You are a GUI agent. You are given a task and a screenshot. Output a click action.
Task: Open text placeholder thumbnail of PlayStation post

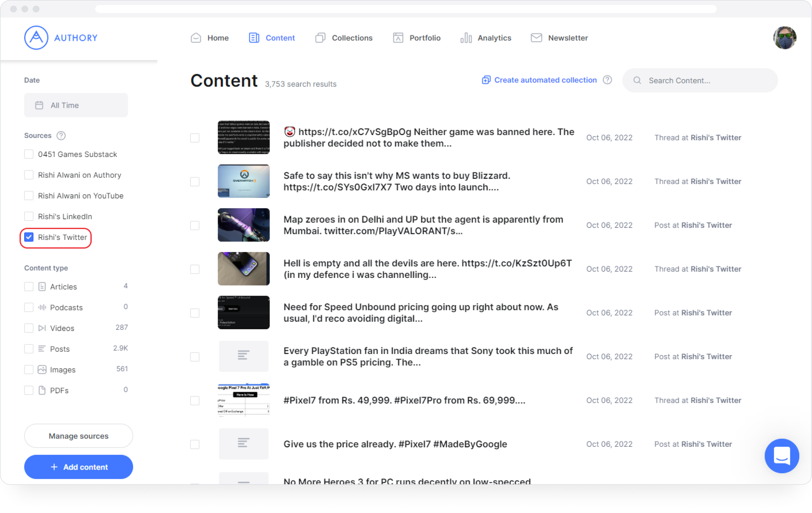tap(244, 356)
